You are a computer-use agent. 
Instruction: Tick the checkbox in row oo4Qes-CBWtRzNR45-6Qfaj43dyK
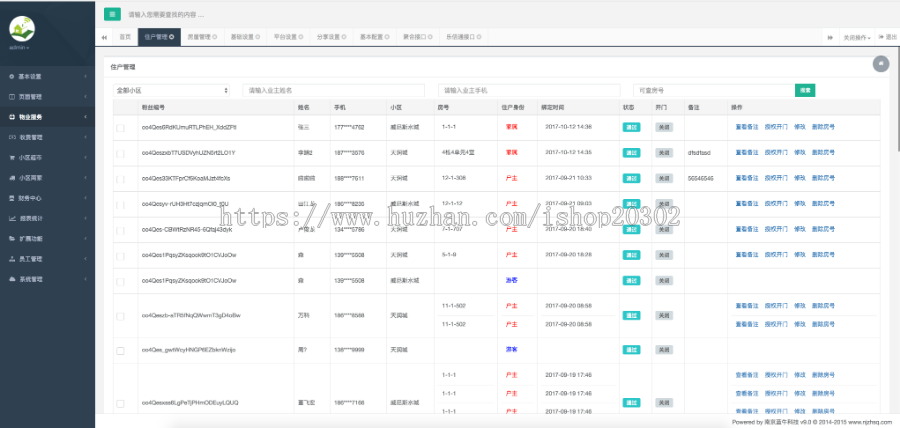coord(120,231)
